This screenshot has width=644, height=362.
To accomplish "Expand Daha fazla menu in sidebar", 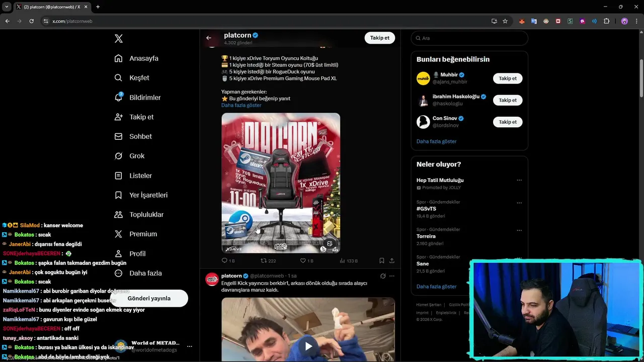I will [138, 273].
